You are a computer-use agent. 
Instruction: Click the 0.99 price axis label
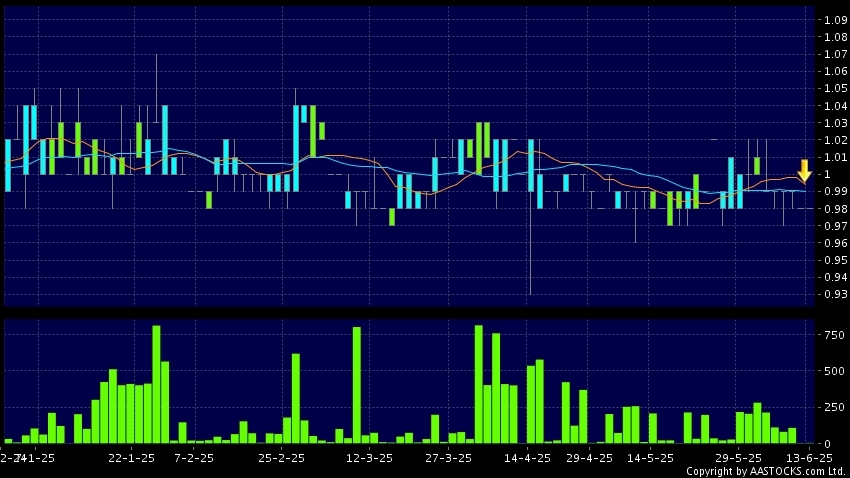(835, 191)
